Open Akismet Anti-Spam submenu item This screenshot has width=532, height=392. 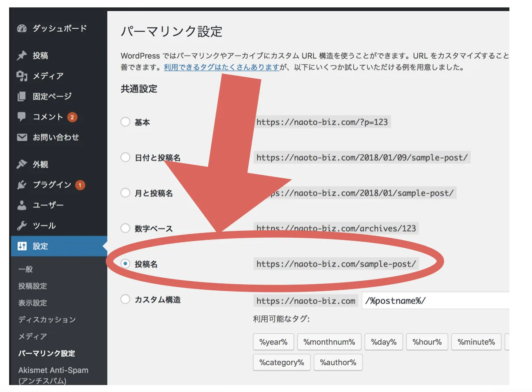pos(53,375)
